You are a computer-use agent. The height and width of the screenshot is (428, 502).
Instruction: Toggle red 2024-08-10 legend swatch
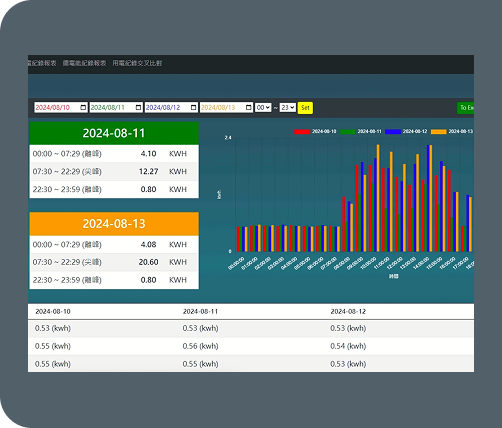pos(302,132)
